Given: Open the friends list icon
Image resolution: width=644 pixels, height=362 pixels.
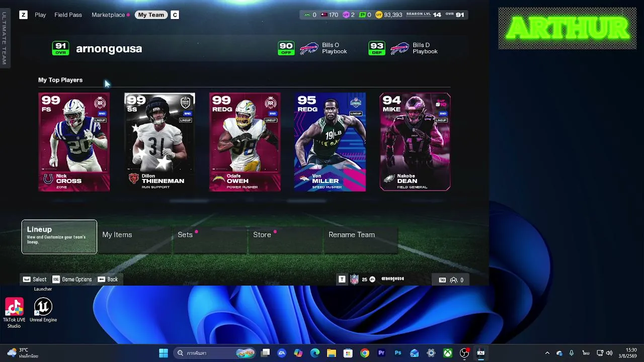Looking at the screenshot, I should (x=453, y=280).
